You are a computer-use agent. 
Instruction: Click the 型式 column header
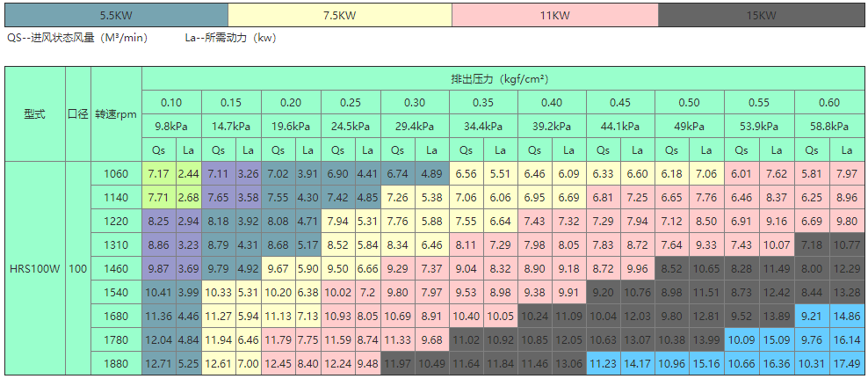point(35,114)
